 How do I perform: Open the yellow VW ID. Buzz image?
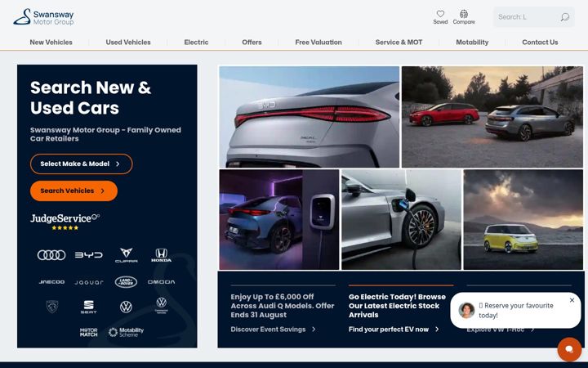[x=523, y=220]
